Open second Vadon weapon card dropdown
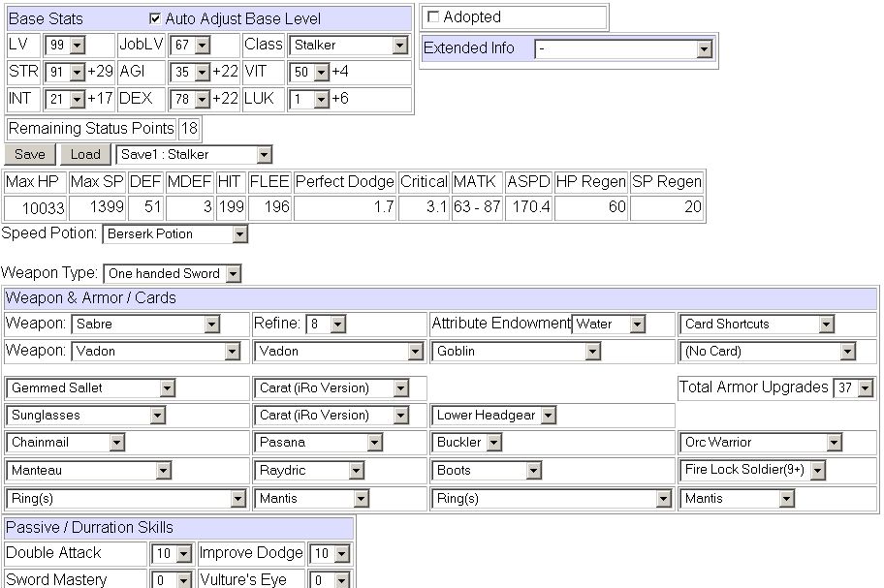Image resolution: width=884 pixels, height=588 pixels. pyautogui.click(x=339, y=352)
